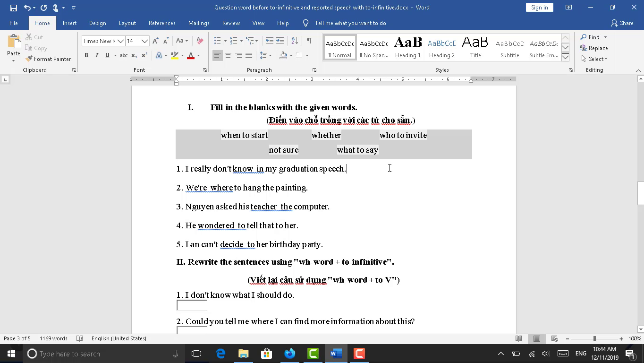Click the Save icon in the title bar

(13, 8)
